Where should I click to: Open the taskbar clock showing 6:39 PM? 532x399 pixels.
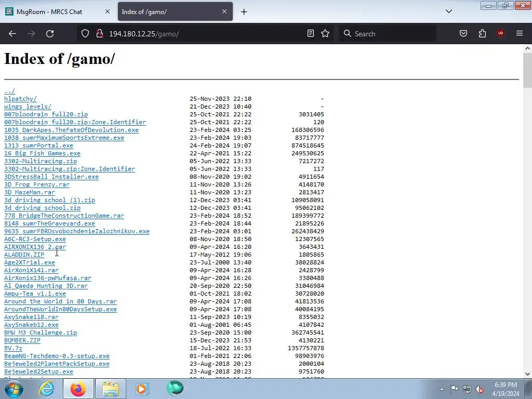[506, 389]
